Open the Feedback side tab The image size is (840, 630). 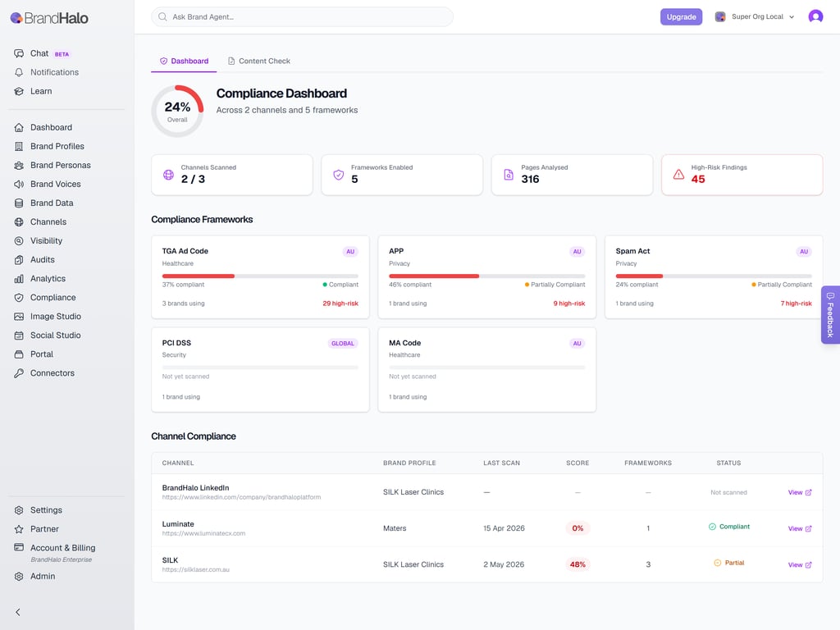pos(830,315)
